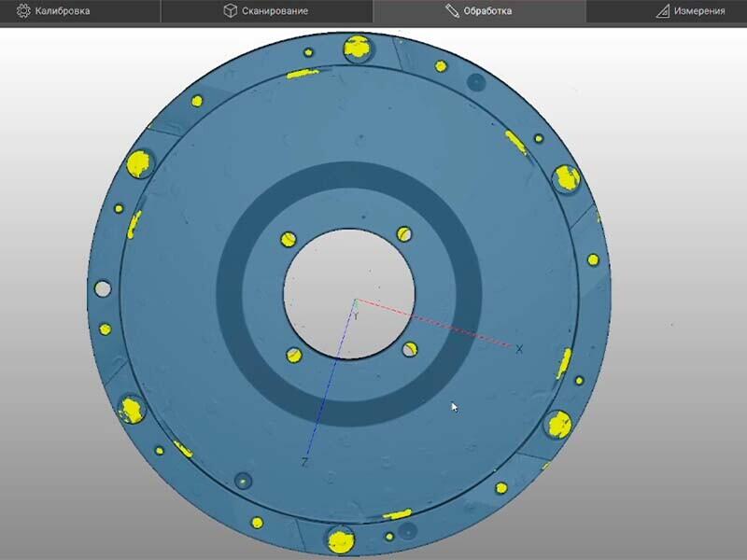Screen dimensions: 747x560
Task: Select the large yellow hole at the flange top
Action: tap(359, 49)
